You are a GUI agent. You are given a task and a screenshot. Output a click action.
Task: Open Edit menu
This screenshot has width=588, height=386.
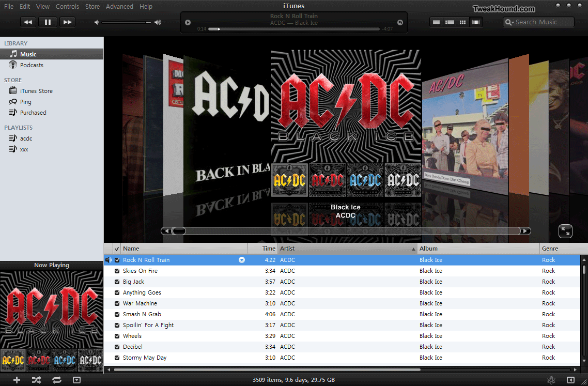tap(25, 6)
